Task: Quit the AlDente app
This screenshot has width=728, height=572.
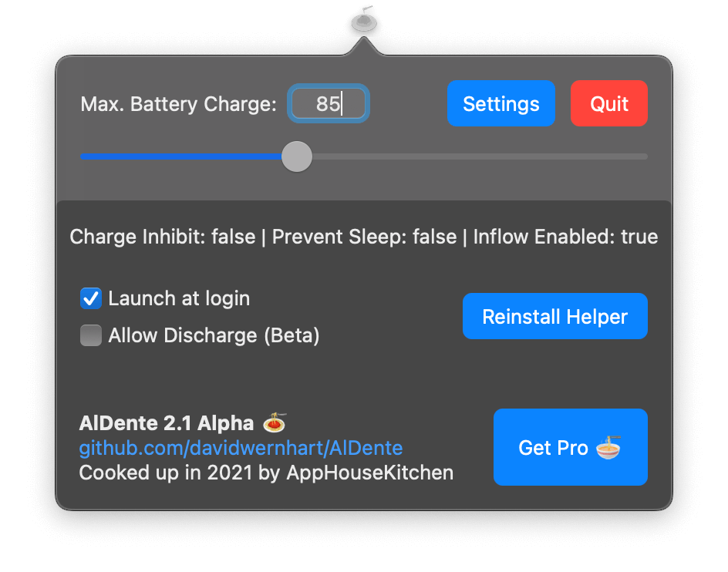Action: [x=609, y=103]
